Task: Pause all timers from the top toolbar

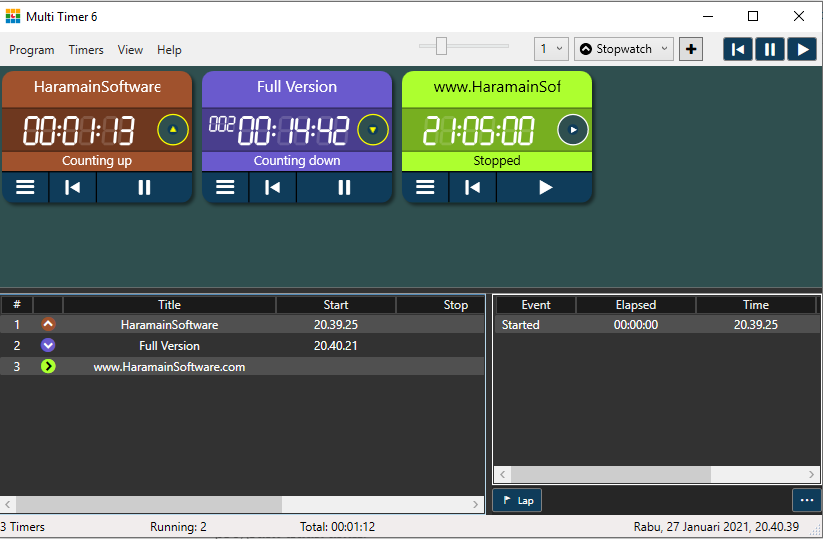Action: [770, 49]
